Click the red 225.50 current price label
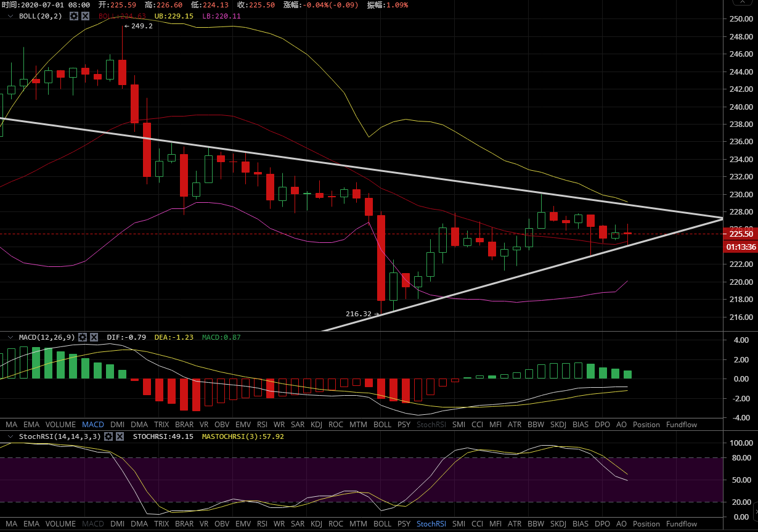Screen dimensions: 758x532 tap(741, 234)
